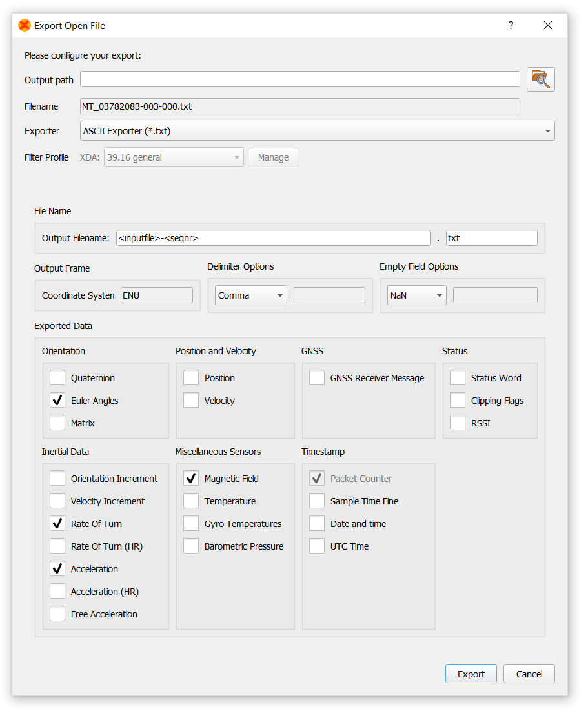This screenshot has width=588, height=709.
Task: Disable Magnetic Field export
Action: click(190, 478)
